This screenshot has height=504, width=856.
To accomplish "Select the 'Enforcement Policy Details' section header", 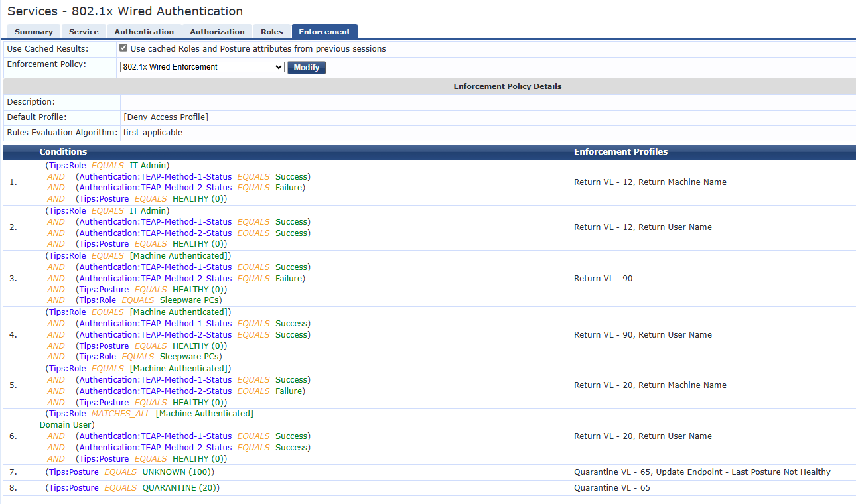I will coord(508,86).
